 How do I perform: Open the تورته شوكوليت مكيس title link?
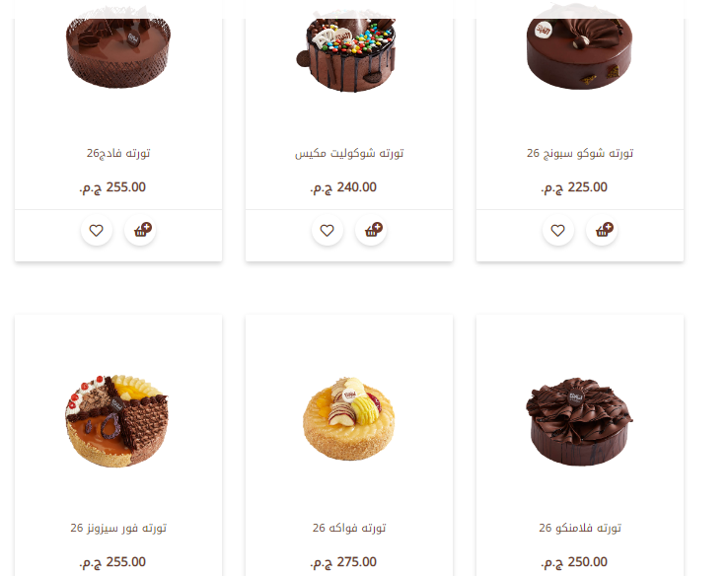coord(349,153)
